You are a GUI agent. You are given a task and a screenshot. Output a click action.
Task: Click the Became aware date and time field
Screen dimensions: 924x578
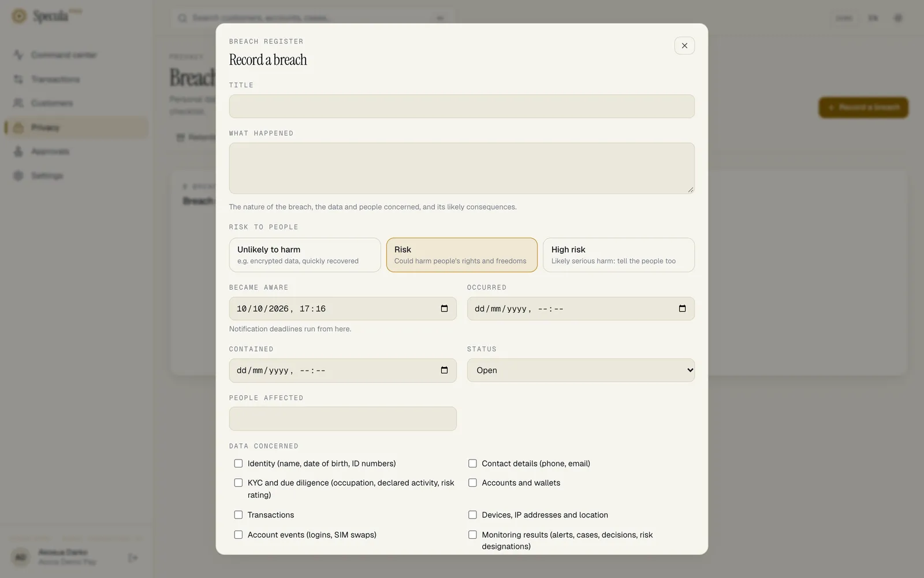[x=343, y=309]
